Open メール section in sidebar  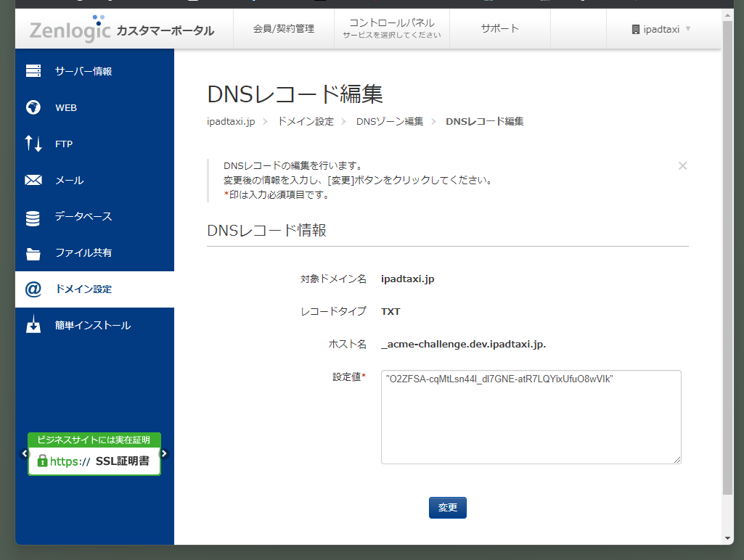(x=94, y=180)
